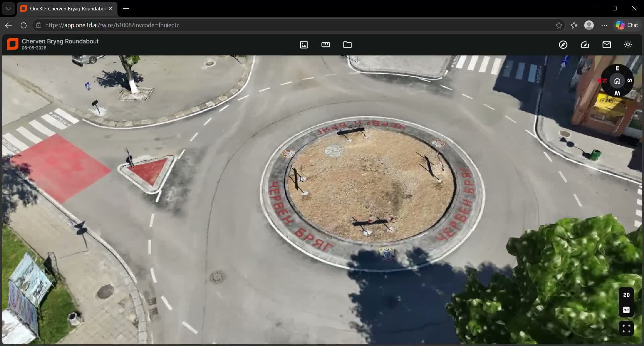644x346 pixels.
Task: Toggle the brightness theme icon
Action: coord(628,45)
